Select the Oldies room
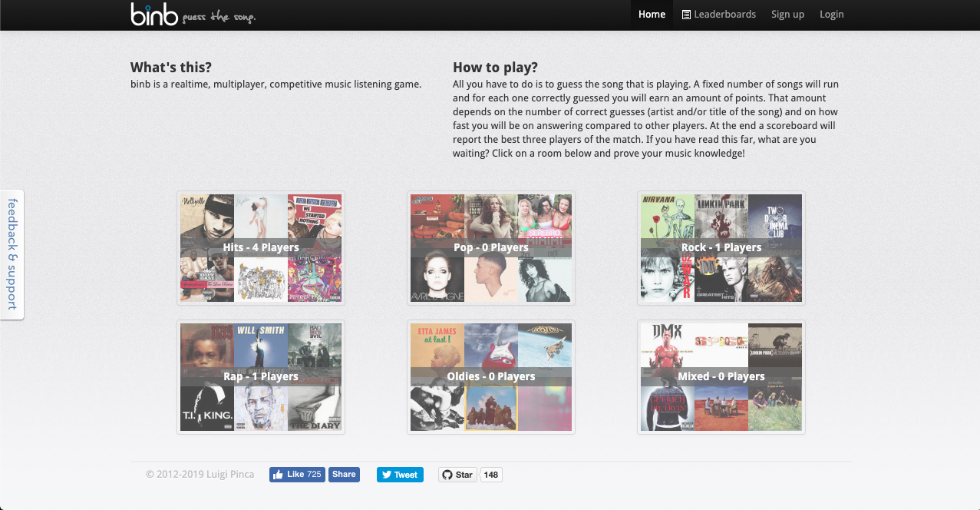980x510 pixels. point(491,376)
